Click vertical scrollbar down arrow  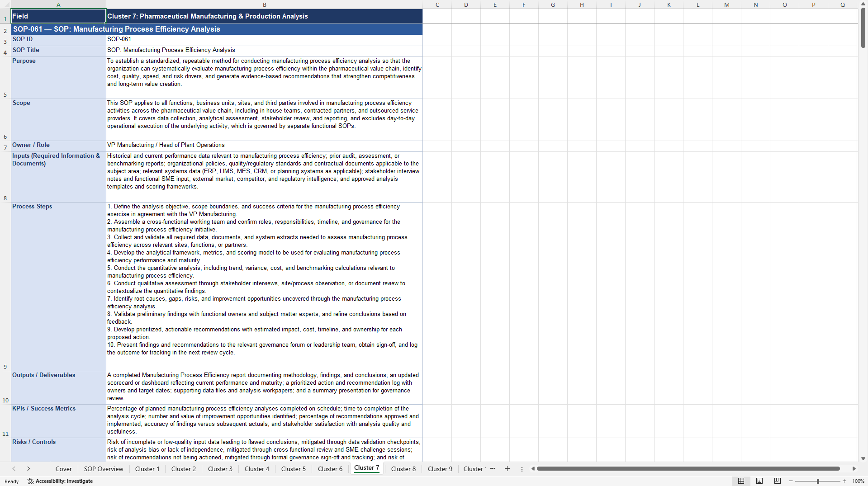[x=863, y=458]
